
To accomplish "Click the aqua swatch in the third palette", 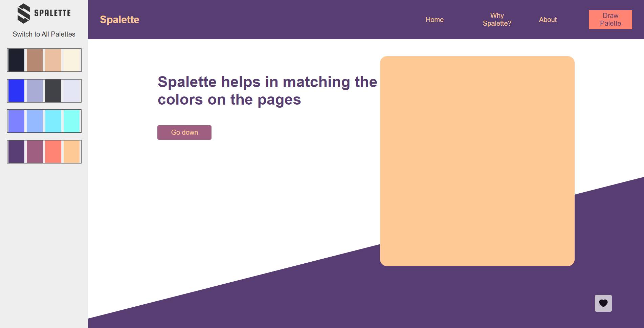I will click(x=72, y=121).
